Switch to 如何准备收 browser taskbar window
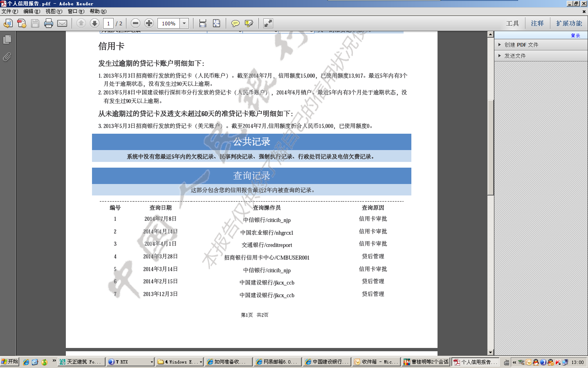 pyautogui.click(x=228, y=362)
